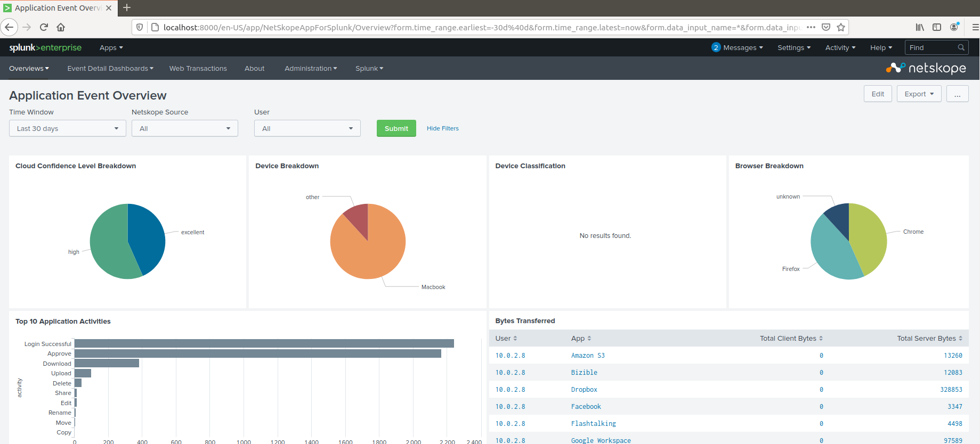This screenshot has height=444, width=980.
Task: Sort by Total Client Bytes column
Action: pos(791,339)
